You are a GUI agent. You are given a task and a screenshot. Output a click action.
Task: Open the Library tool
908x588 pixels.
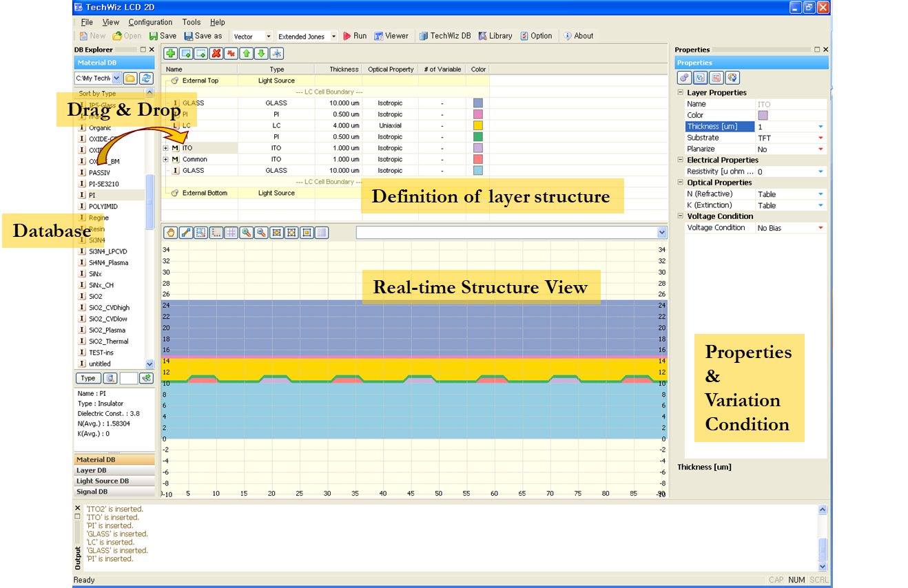pos(495,36)
